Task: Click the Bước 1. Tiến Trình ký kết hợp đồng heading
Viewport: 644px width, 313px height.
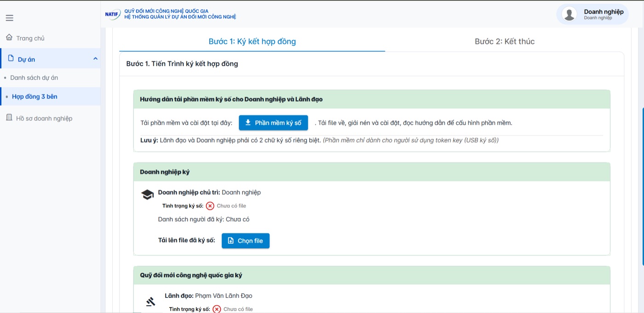Action: (x=182, y=64)
